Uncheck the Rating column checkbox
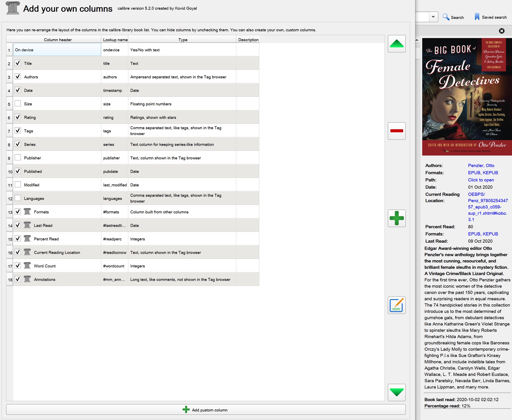The width and height of the screenshot is (512, 420). tap(18, 117)
